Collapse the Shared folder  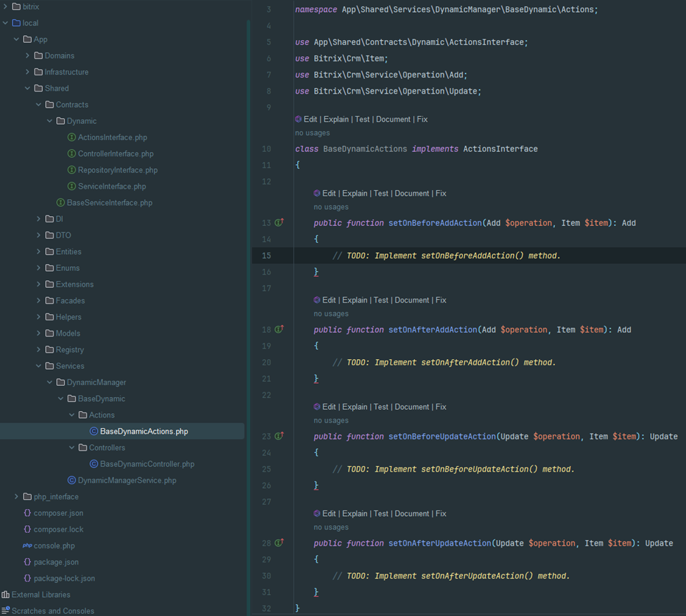click(27, 88)
